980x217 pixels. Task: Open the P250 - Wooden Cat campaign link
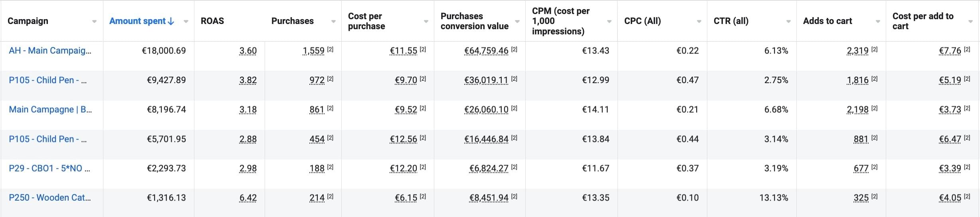(x=49, y=198)
